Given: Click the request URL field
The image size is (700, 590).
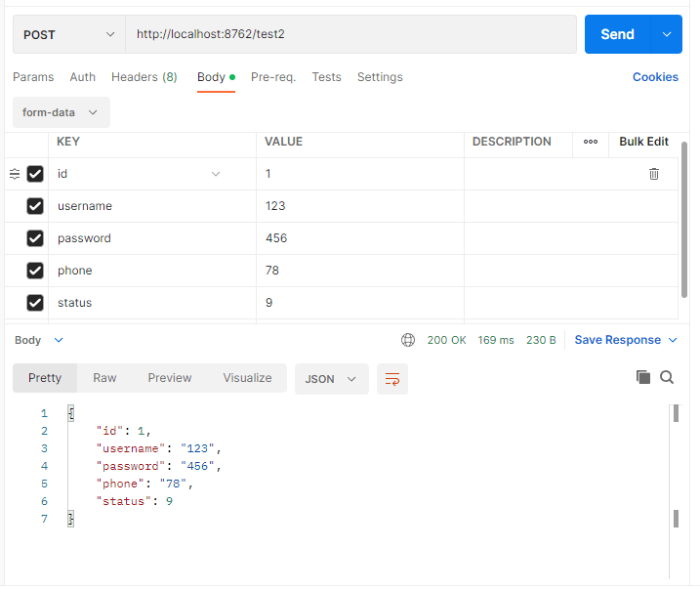Looking at the screenshot, I should pos(350,34).
